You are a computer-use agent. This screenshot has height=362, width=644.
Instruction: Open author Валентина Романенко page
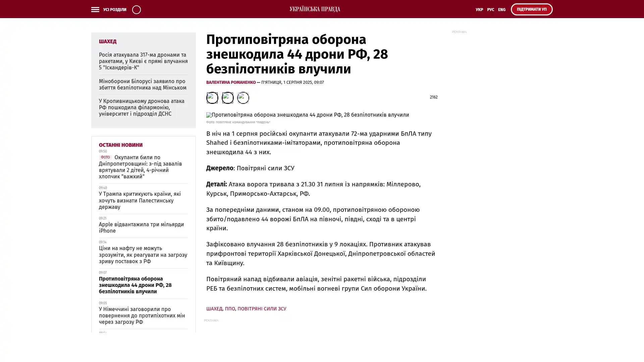coord(231,82)
